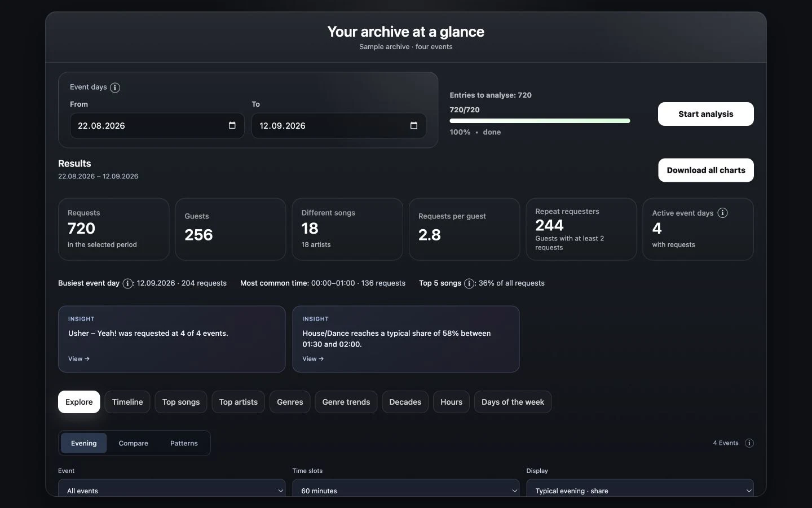Switch to the Timeline tab

click(x=127, y=402)
